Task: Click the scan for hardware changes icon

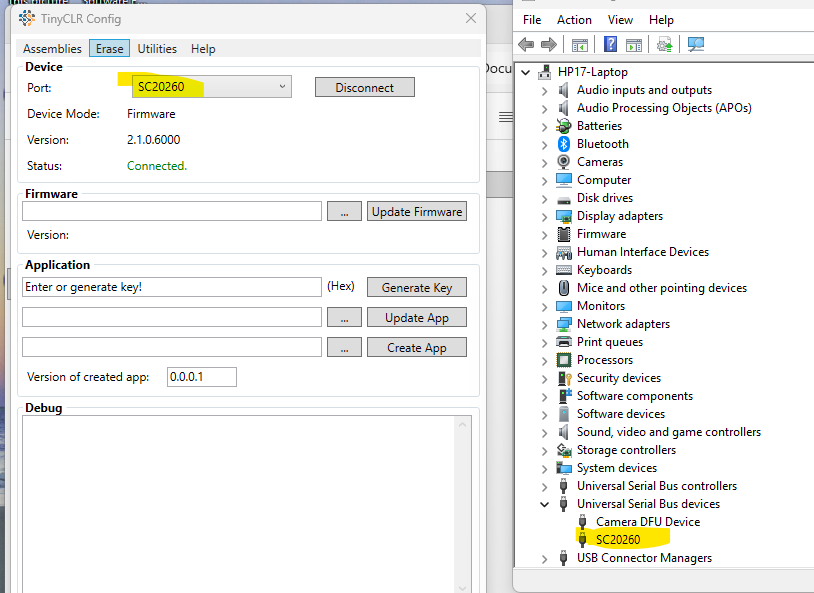Action: pyautogui.click(x=696, y=44)
